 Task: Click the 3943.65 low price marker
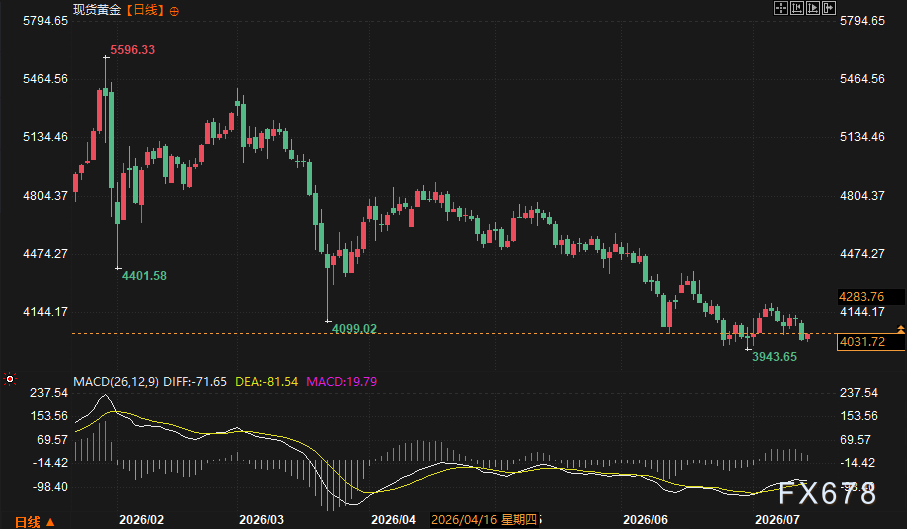click(774, 357)
